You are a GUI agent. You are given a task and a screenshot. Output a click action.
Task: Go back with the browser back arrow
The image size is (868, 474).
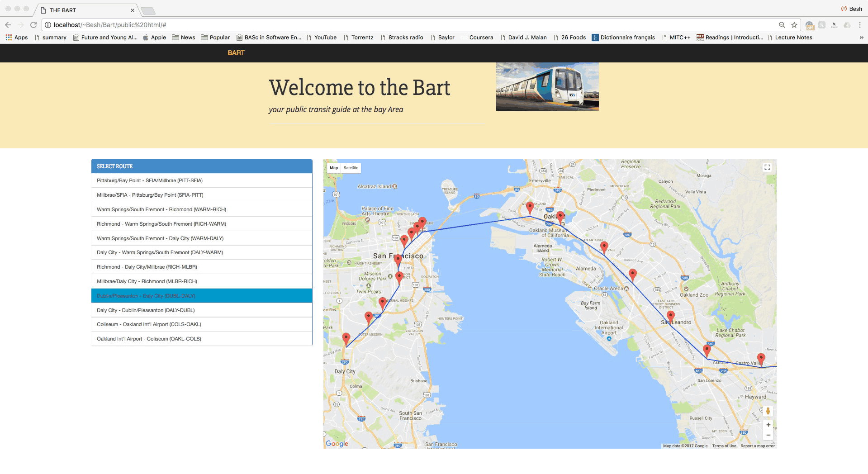8,25
